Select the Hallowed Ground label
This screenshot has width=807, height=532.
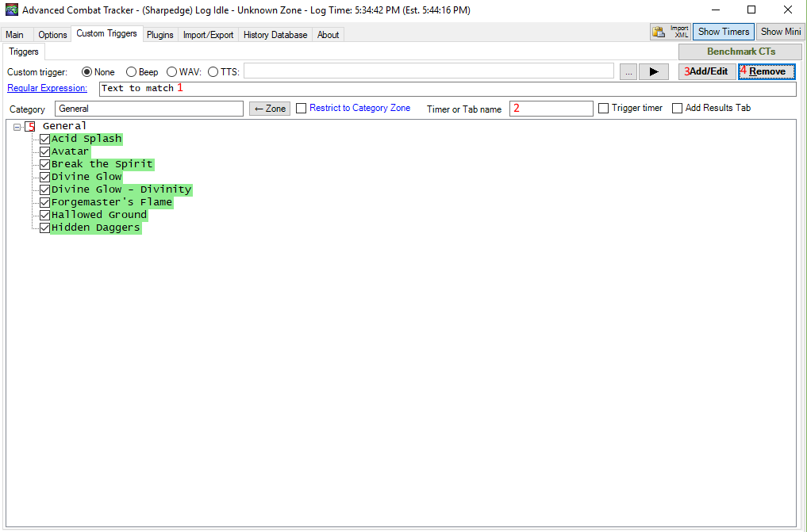[99, 215]
